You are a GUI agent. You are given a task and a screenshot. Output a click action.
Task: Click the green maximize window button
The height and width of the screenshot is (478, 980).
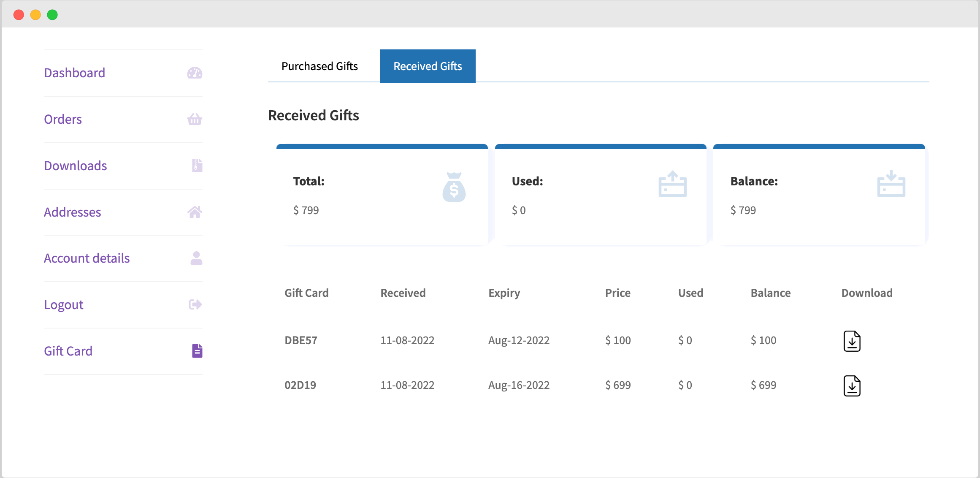coord(52,14)
